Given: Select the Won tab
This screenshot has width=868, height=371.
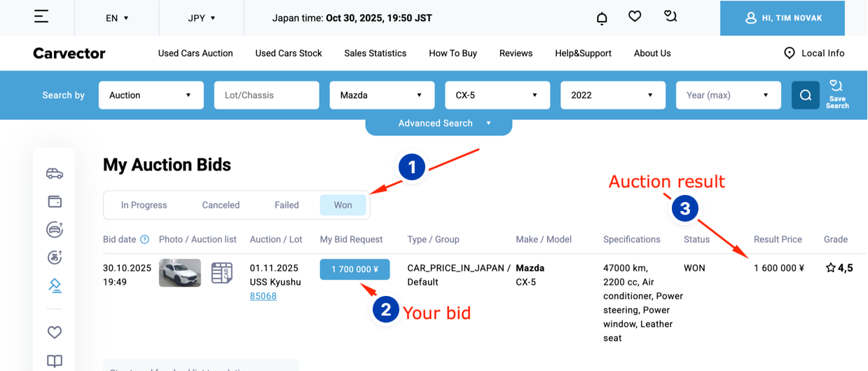Looking at the screenshot, I should pyautogui.click(x=343, y=205).
